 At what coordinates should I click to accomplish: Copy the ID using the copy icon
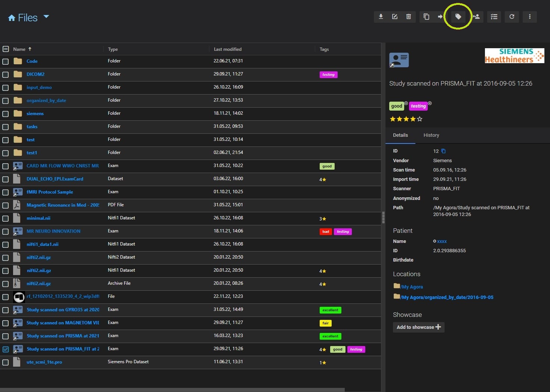point(443,151)
